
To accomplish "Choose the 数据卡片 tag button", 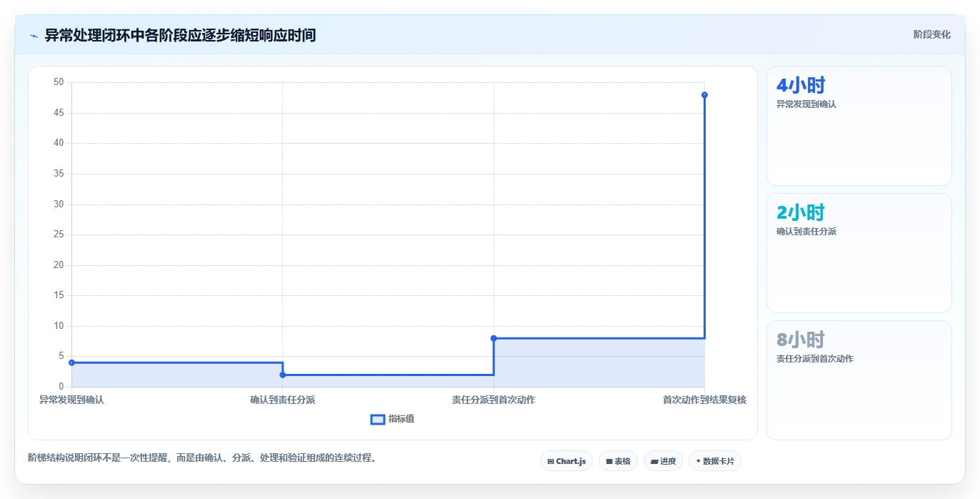I will pyautogui.click(x=714, y=461).
